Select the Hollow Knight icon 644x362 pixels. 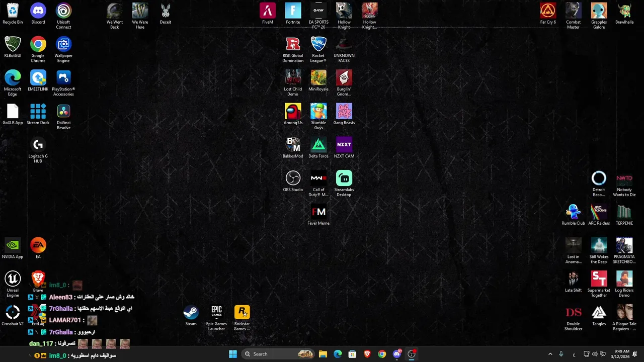coord(344,16)
